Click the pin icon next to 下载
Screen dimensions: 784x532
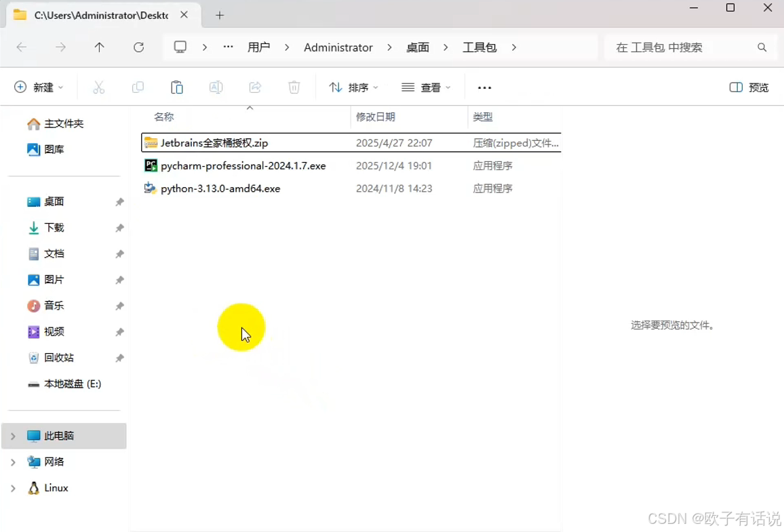tap(119, 228)
